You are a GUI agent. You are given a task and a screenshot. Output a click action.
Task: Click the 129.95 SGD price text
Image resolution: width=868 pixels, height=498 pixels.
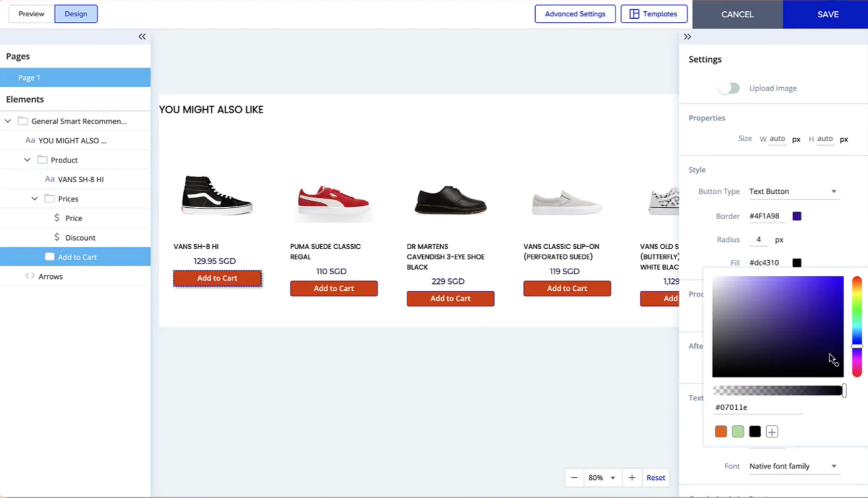[214, 261]
